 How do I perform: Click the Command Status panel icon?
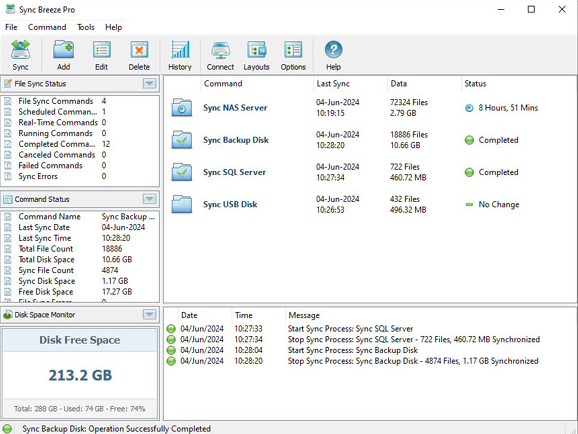point(8,199)
